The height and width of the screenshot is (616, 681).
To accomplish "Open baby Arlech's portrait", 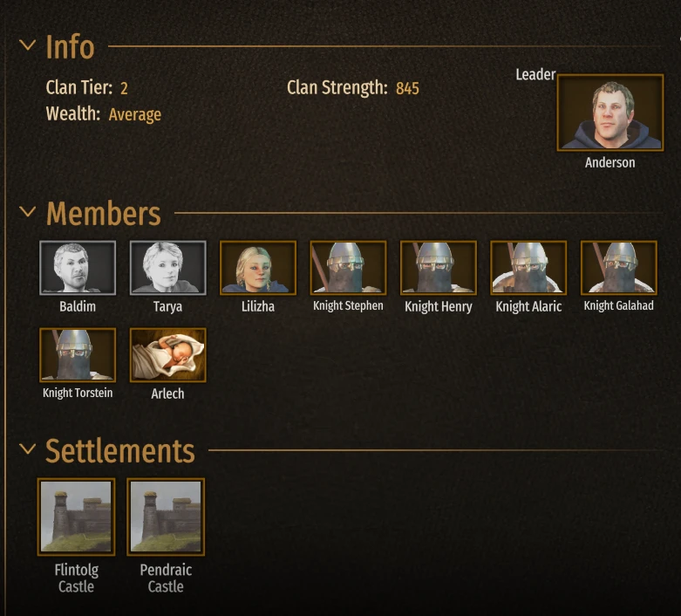I will pyautogui.click(x=168, y=355).
